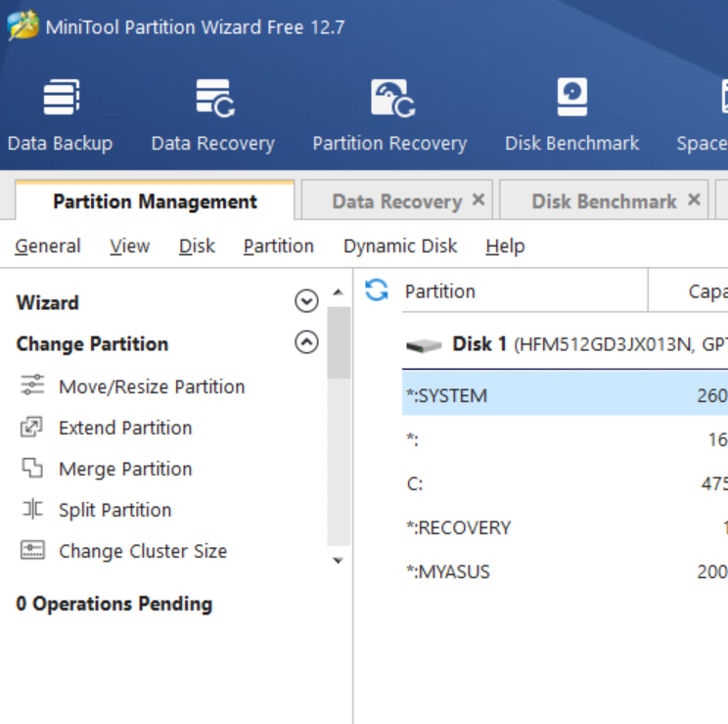This screenshot has width=728, height=724.
Task: Refresh the partition list
Action: click(x=376, y=290)
